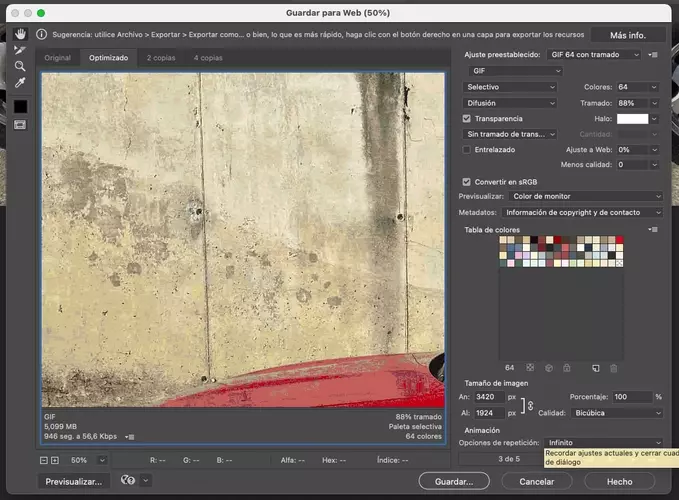Viewport: 679px width, 500px height.
Task: Open Ajuste preestablecido dropdown
Action: click(x=593, y=55)
